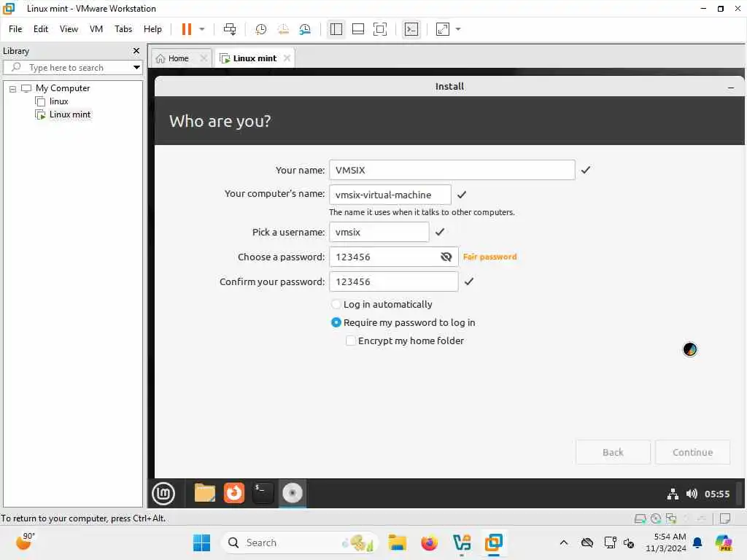The image size is (747, 560).
Task: Click the installer disc icon in Mint panel
Action: (x=292, y=494)
